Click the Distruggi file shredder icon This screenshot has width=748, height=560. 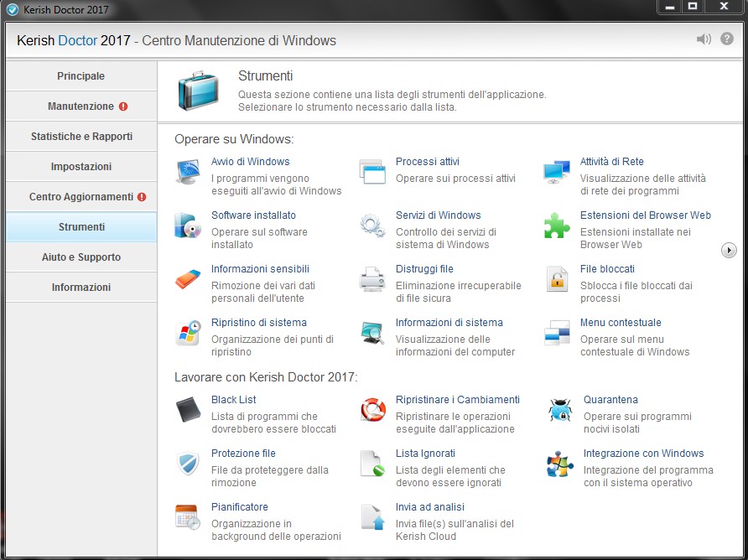[x=372, y=279]
